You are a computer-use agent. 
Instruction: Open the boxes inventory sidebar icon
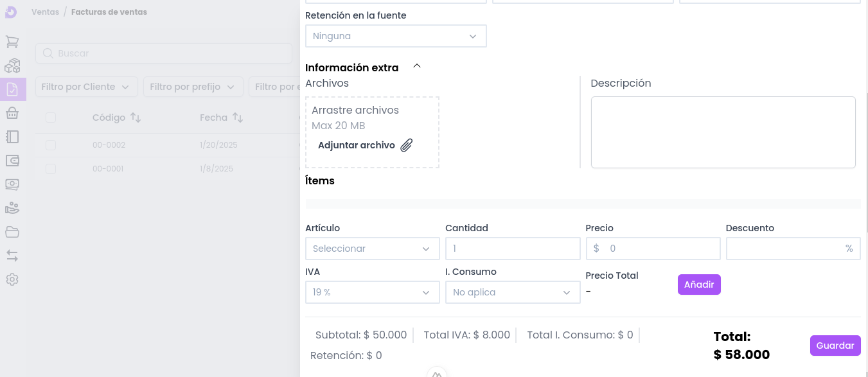(12, 66)
